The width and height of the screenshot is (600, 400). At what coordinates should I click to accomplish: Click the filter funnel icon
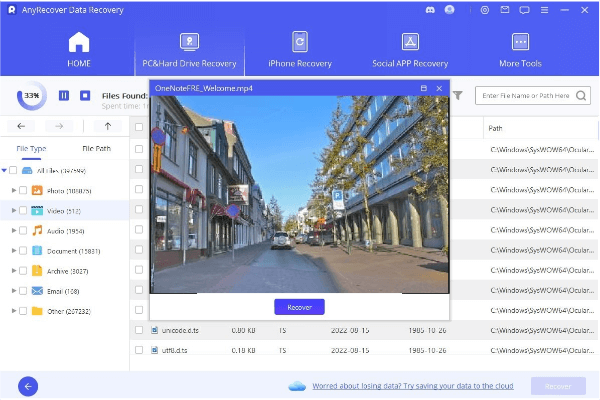(458, 95)
